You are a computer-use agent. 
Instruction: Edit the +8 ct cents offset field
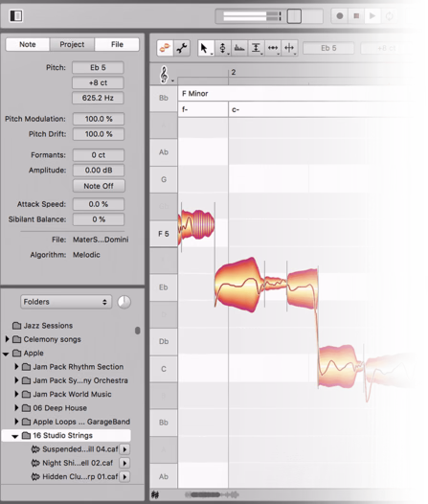(98, 82)
